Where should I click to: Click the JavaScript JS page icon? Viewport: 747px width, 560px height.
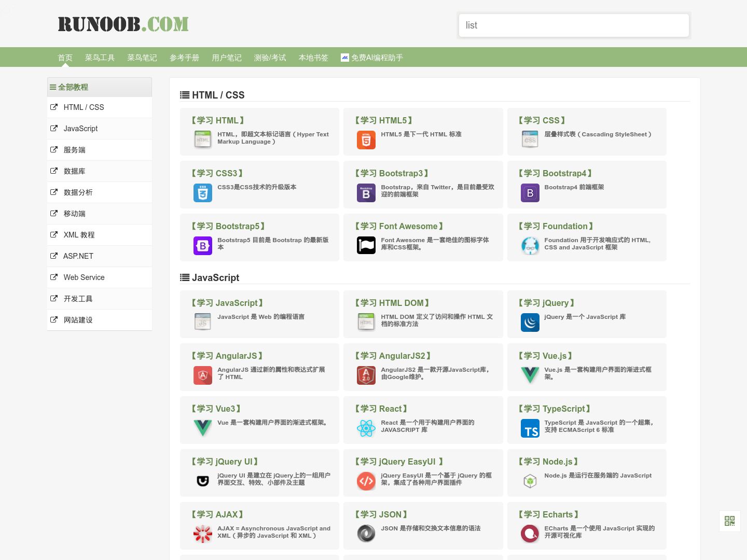(x=203, y=323)
